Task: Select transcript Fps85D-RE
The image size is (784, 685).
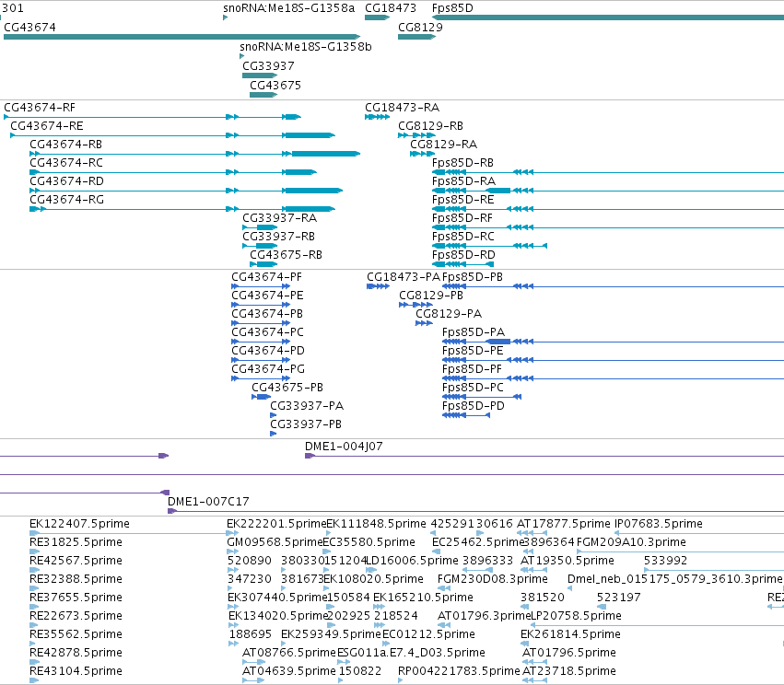Action: pyautogui.click(x=608, y=209)
